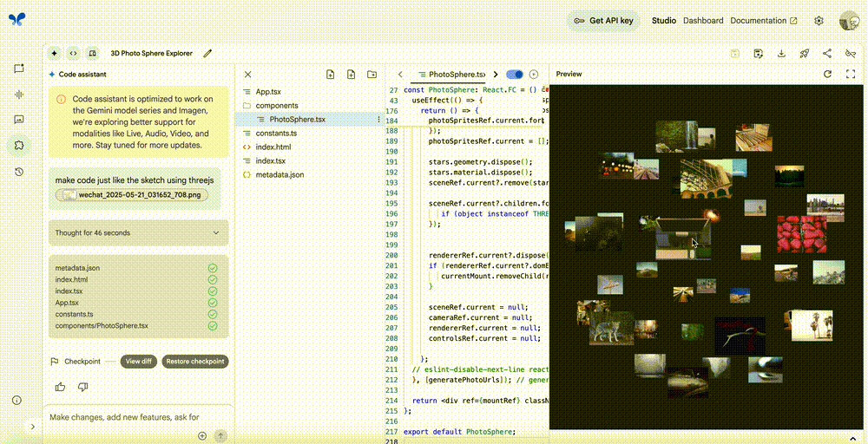This screenshot has height=444, width=868.
Task: Open the settings gear
Action: point(819,21)
